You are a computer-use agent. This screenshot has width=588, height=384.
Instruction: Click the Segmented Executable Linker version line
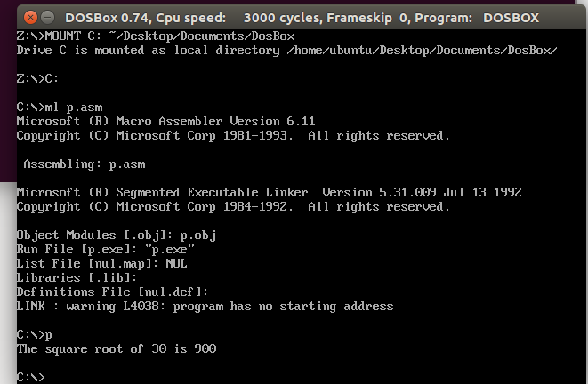coord(269,192)
